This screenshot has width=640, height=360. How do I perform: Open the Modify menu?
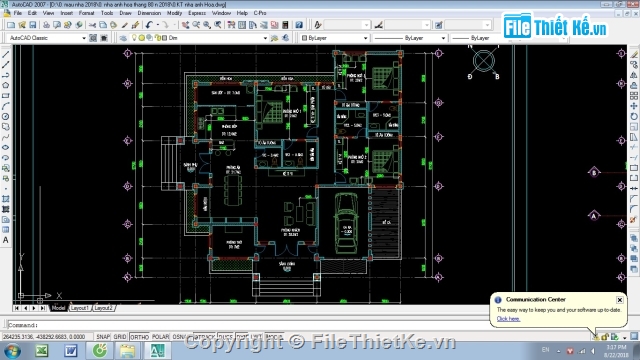(174, 13)
